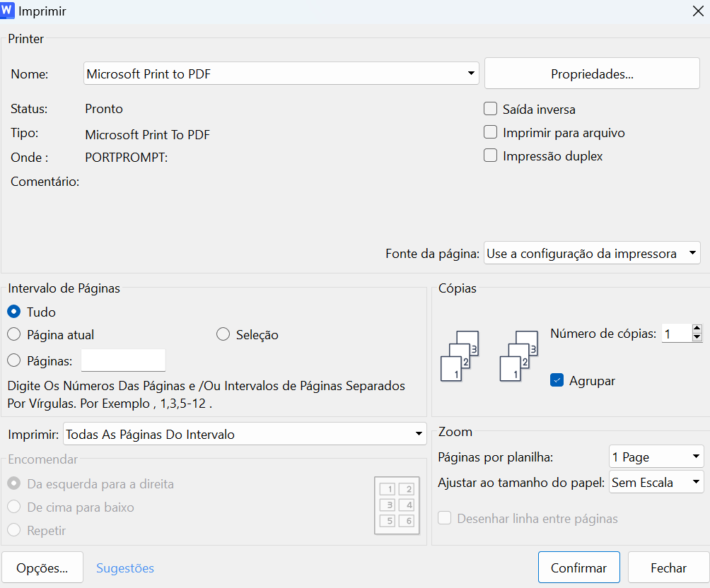Increase Número de cópias with the stepper
The width and height of the screenshot is (710, 588).
point(696,329)
